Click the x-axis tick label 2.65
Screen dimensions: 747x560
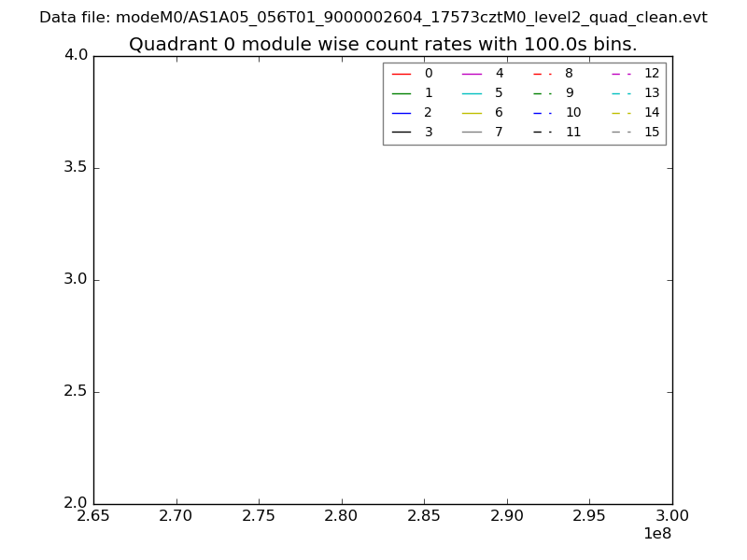[x=93, y=515]
